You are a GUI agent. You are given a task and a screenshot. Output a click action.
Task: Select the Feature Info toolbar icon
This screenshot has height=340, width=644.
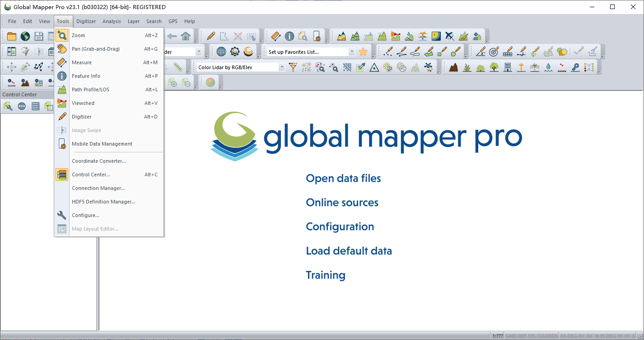(x=289, y=36)
